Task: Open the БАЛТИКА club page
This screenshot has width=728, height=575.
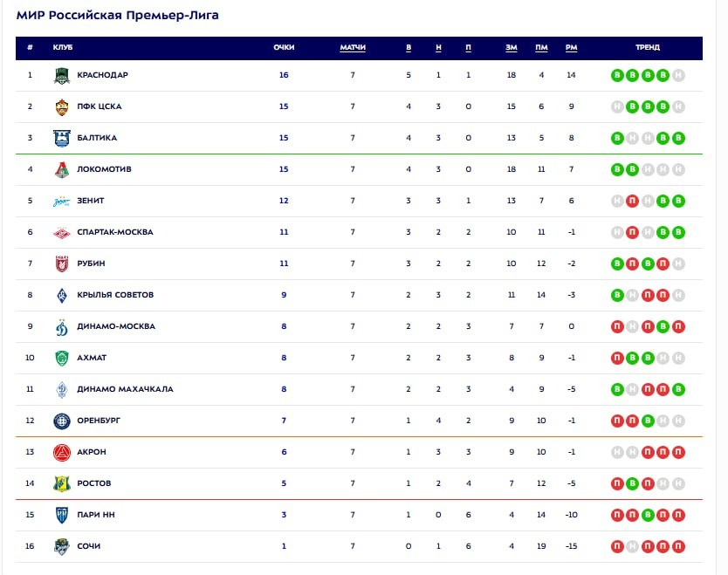Action: coord(97,138)
